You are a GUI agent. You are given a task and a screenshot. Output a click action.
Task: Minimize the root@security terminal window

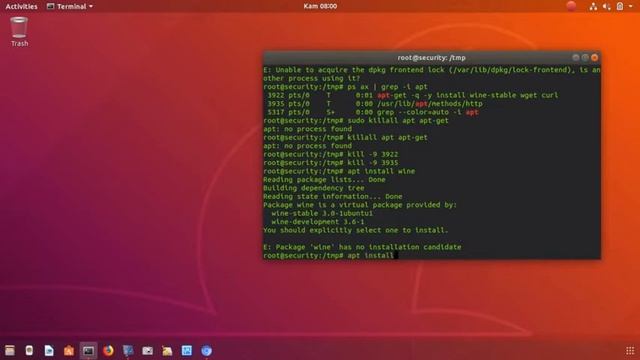point(576,58)
